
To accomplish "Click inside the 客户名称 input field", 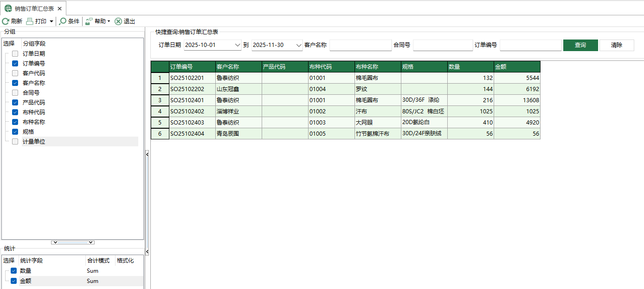I will tap(361, 45).
